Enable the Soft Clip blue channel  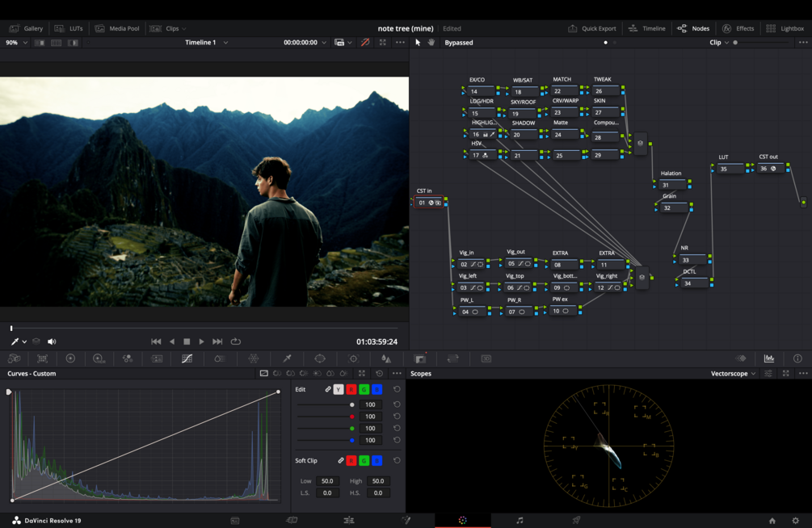[x=377, y=460]
